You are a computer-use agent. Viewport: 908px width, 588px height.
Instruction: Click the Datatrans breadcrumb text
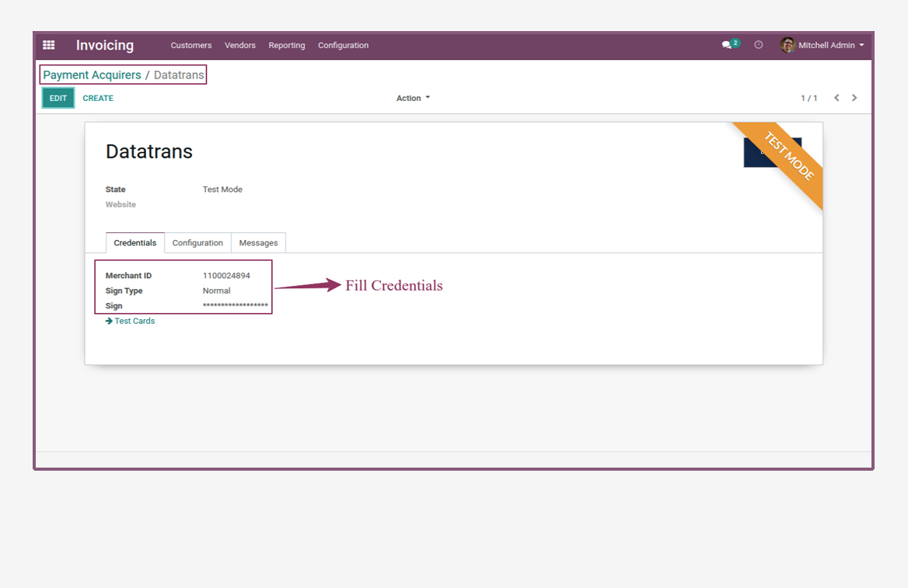click(179, 75)
